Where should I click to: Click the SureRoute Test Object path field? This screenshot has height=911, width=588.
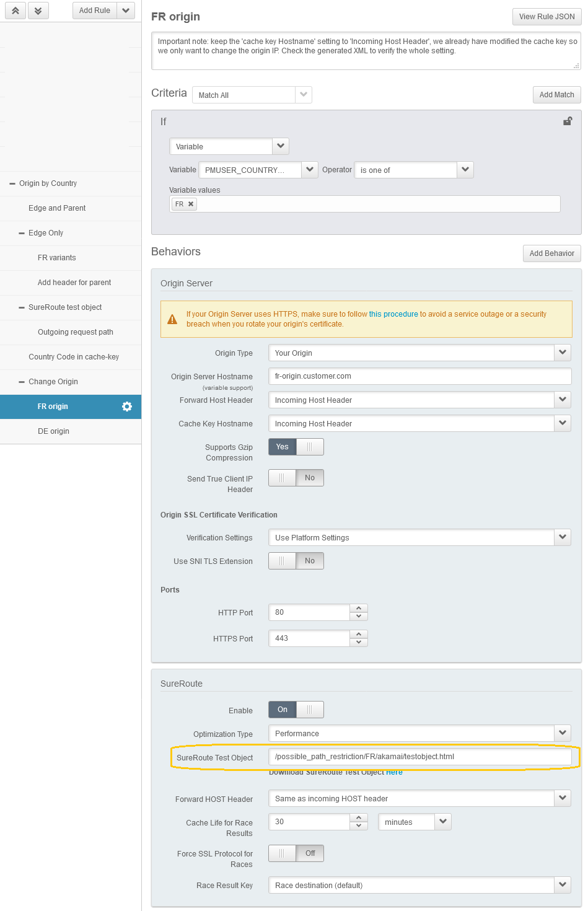click(x=419, y=757)
